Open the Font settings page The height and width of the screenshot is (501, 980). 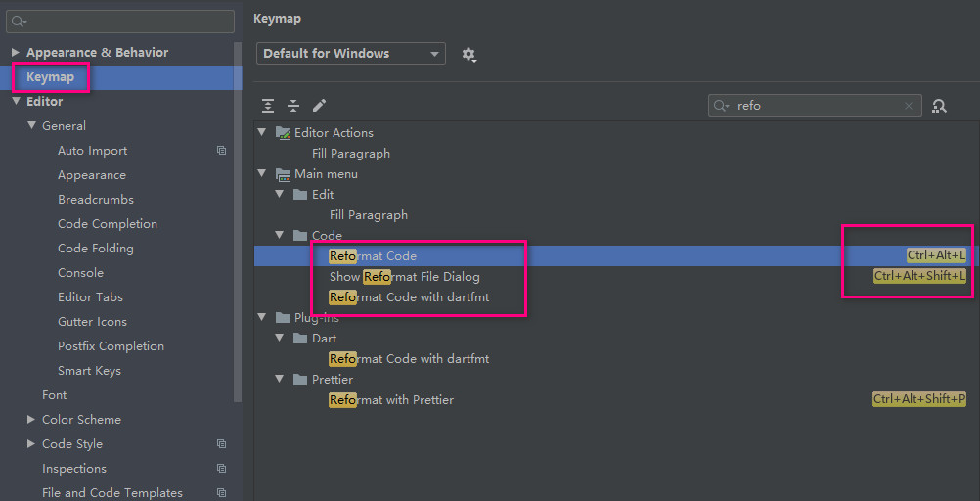(55, 394)
